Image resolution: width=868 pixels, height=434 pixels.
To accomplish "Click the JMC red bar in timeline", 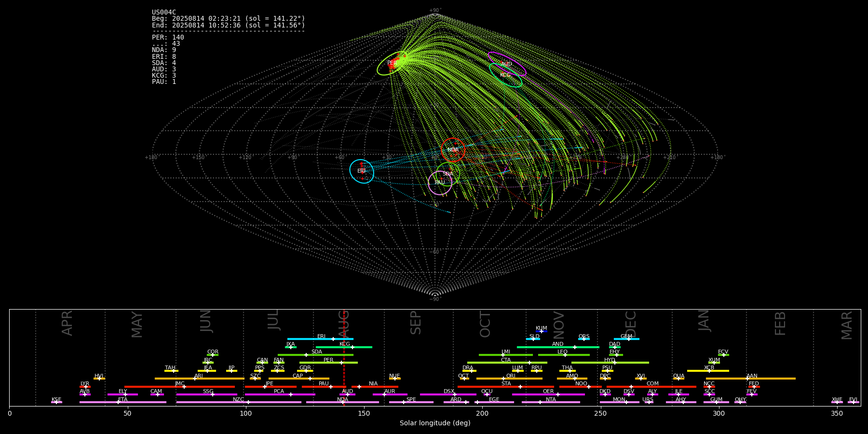I will 180,386.
